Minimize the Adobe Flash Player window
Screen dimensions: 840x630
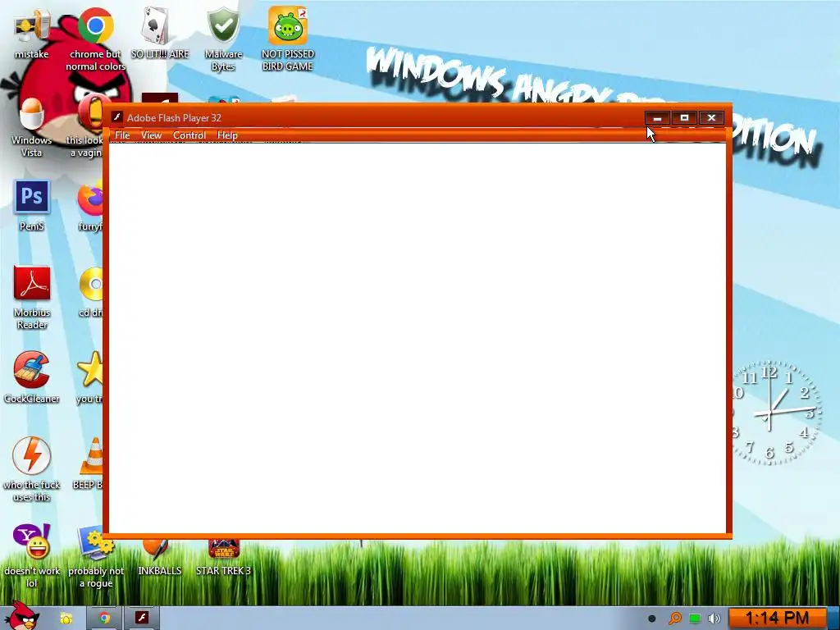[x=657, y=118]
